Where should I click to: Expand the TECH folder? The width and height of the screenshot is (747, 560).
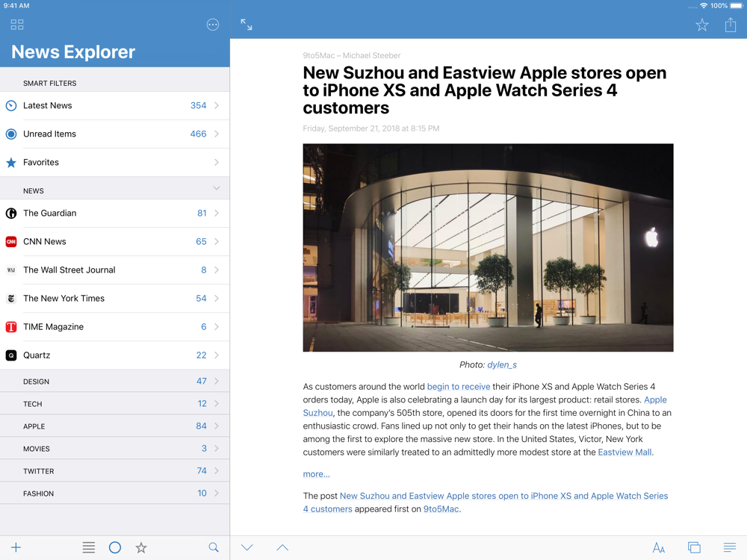pyautogui.click(x=115, y=403)
